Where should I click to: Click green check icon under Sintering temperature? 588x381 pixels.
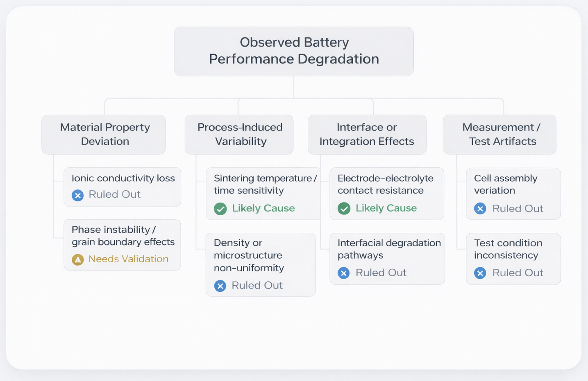click(220, 209)
